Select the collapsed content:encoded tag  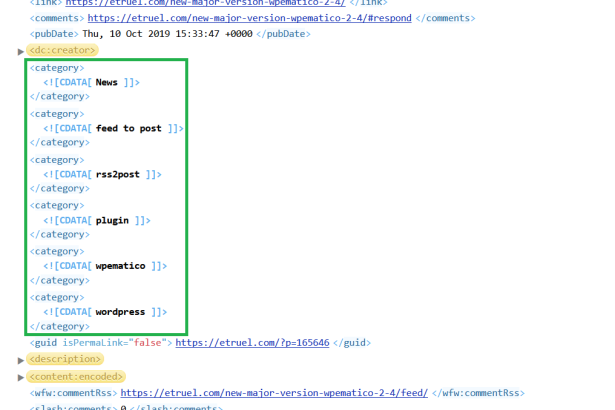76,377
